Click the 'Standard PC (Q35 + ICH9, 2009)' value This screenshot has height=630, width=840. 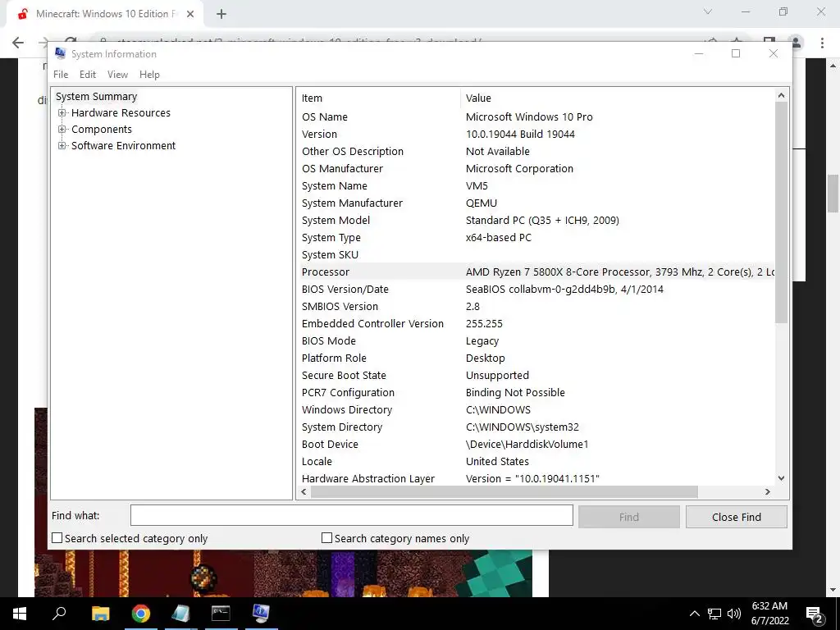coord(542,220)
